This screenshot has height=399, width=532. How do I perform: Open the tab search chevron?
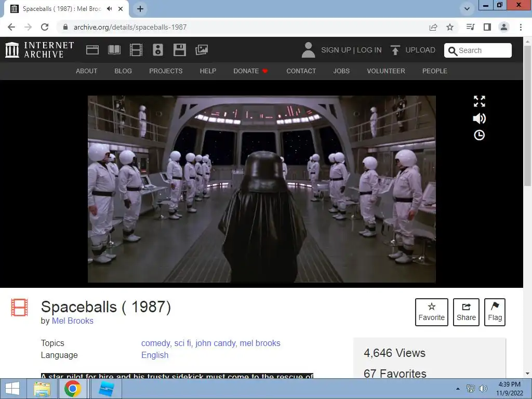[x=467, y=9]
